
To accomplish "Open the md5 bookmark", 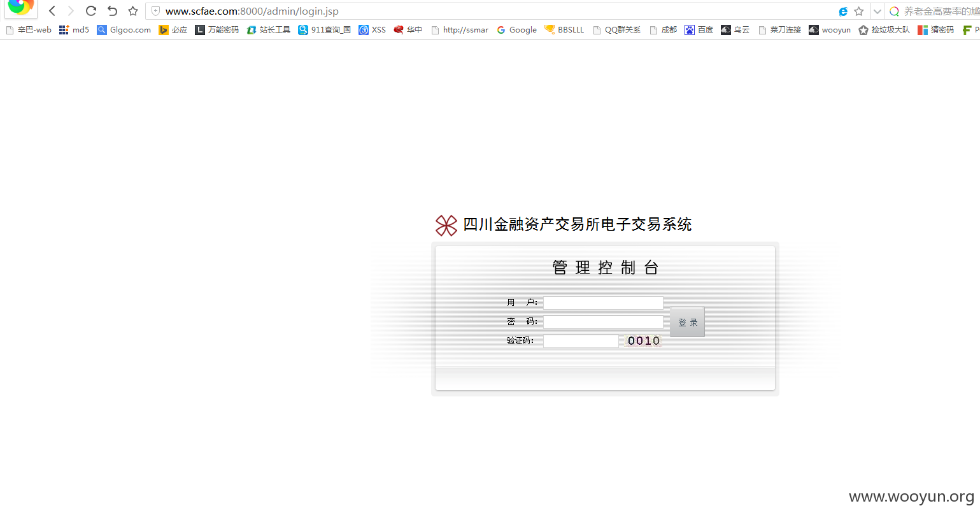I will tap(74, 30).
